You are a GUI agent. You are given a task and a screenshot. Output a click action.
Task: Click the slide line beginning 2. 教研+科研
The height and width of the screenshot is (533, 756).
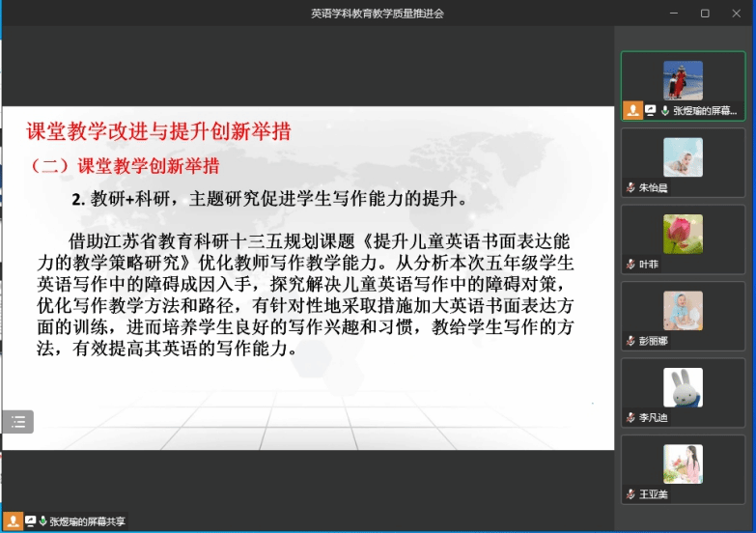pos(270,199)
